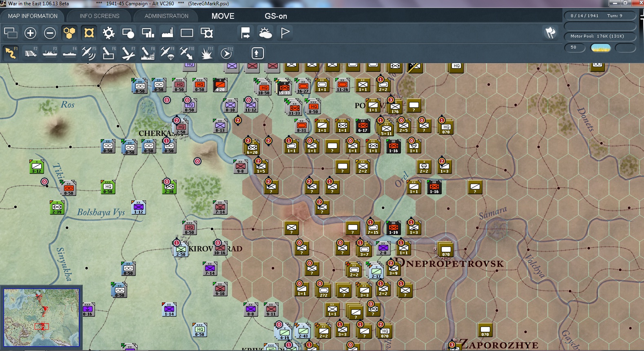644x351 pixels.
Task: Select the 2-43 light blue unit counter
Action: pos(303,331)
